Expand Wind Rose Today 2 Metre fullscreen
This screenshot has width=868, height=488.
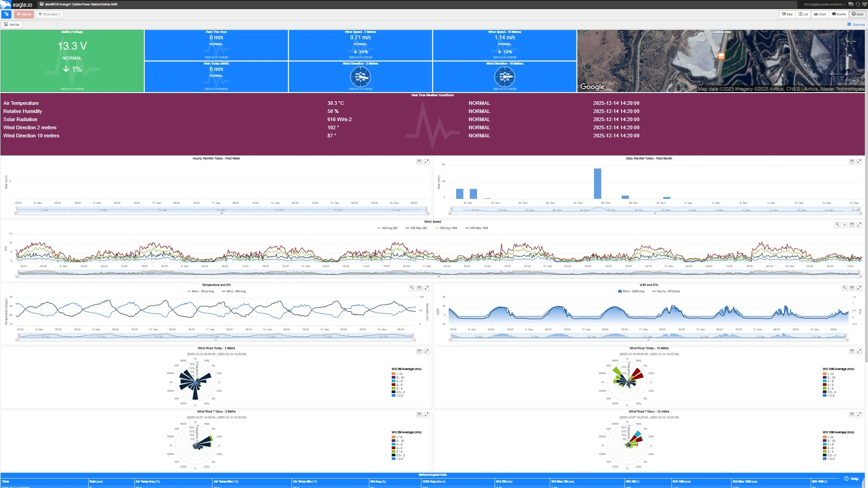426,352
